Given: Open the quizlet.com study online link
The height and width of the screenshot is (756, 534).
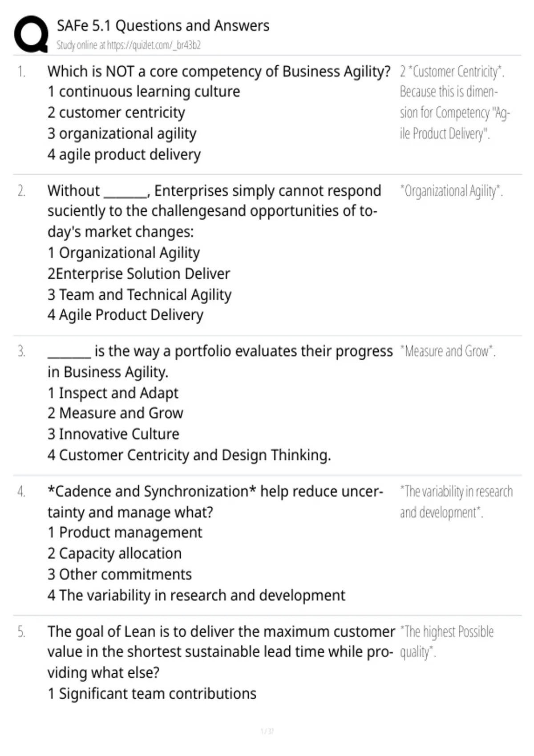Looking at the screenshot, I should (x=129, y=45).
